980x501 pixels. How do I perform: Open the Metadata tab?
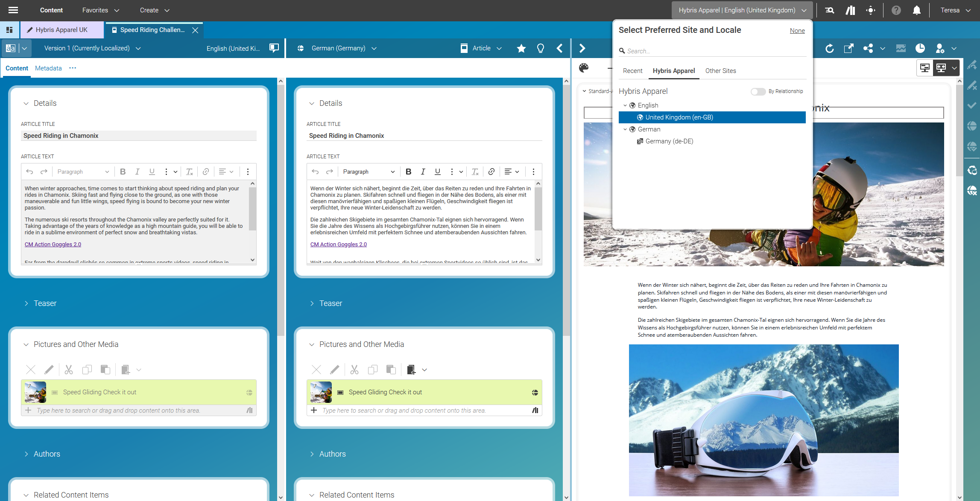coord(48,68)
